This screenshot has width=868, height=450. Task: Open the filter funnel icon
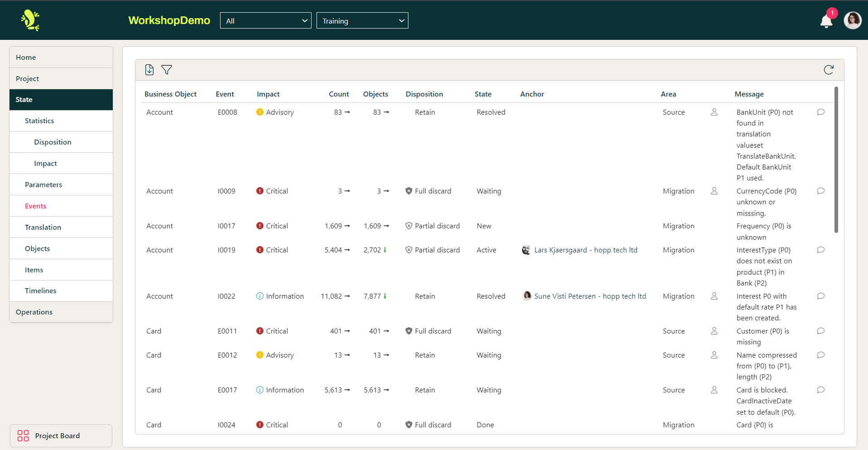pos(167,70)
